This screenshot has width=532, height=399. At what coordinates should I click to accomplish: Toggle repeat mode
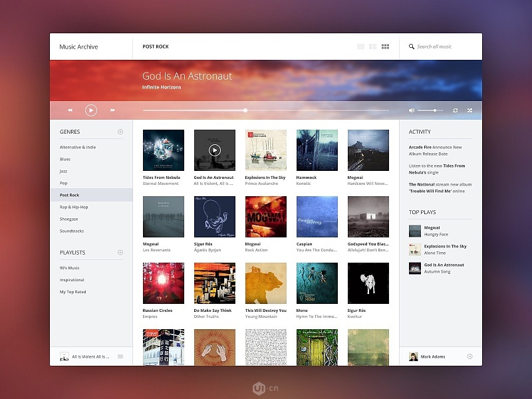click(456, 110)
